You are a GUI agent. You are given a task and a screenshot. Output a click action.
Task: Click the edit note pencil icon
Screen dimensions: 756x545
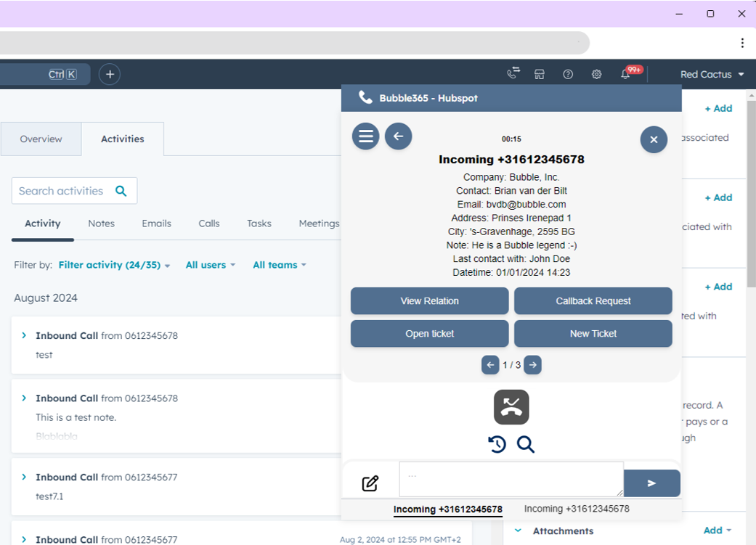[370, 483]
